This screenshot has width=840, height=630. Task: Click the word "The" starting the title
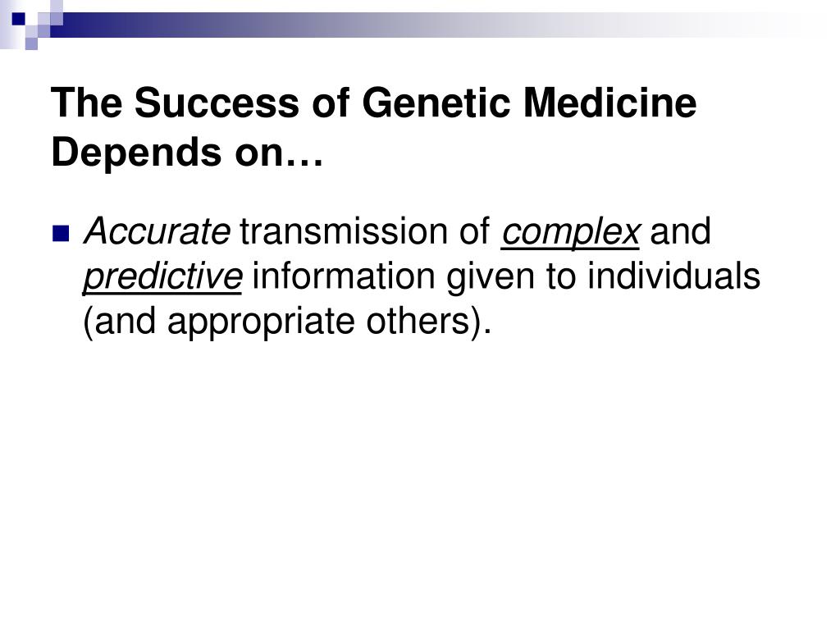(87, 103)
